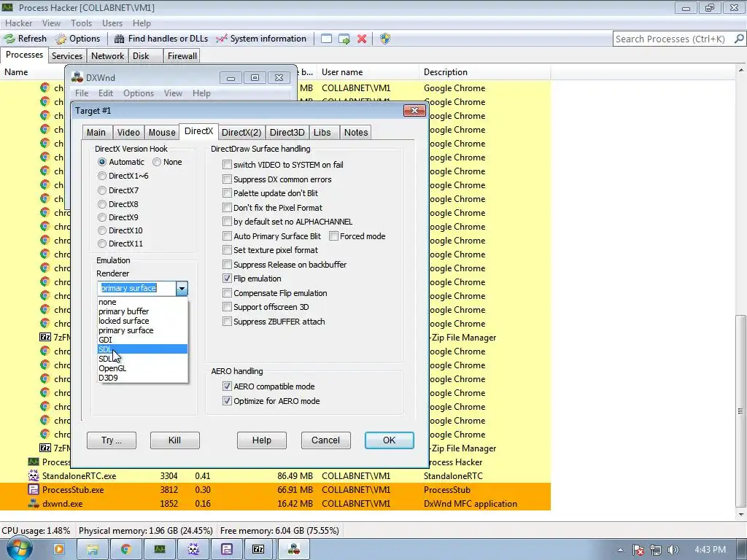
Task: Choose locked surface in Renderer list
Action: pyautogui.click(x=142, y=321)
